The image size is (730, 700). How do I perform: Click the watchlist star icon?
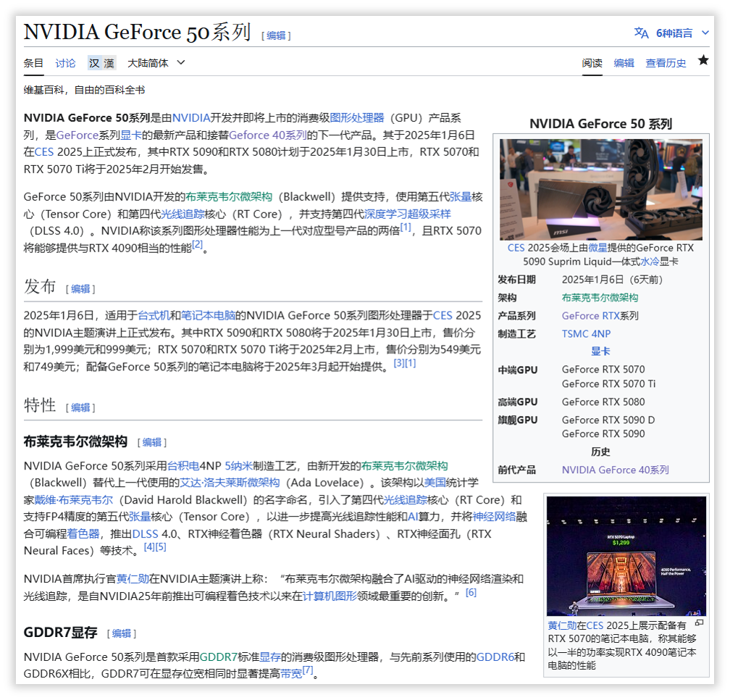pyautogui.click(x=703, y=60)
